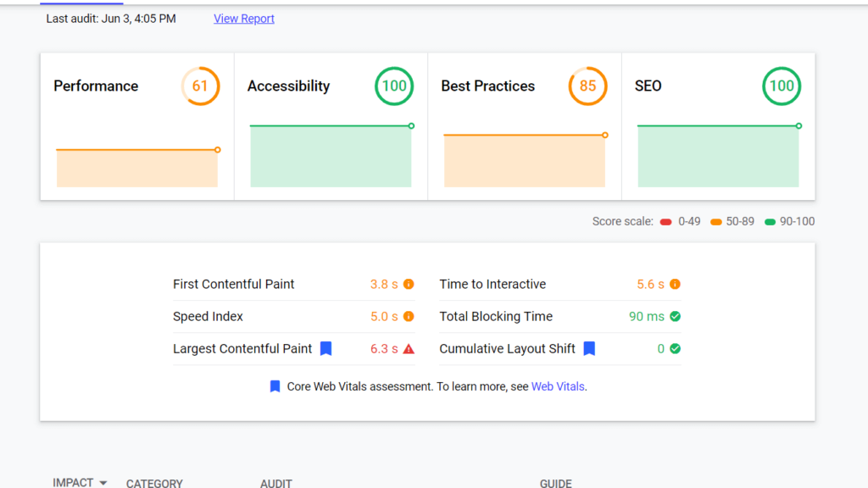Select the Accessibility card title
The image size is (868, 488).
tap(288, 86)
